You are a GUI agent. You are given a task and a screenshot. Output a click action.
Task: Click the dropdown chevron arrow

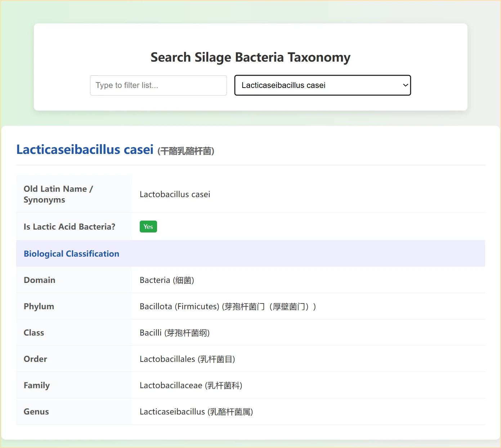pyautogui.click(x=404, y=85)
